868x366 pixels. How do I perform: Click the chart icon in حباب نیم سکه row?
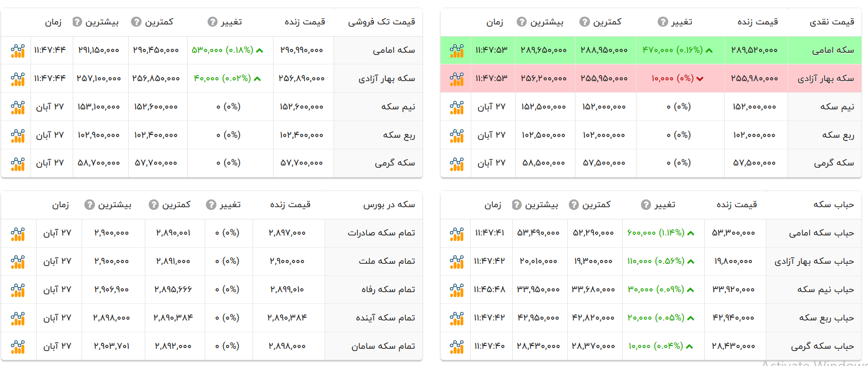pos(456,290)
